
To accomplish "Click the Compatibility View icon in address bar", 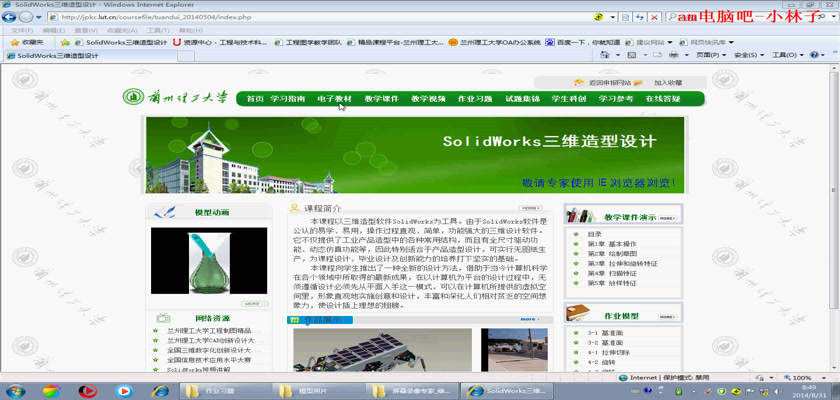I will 625,17.
